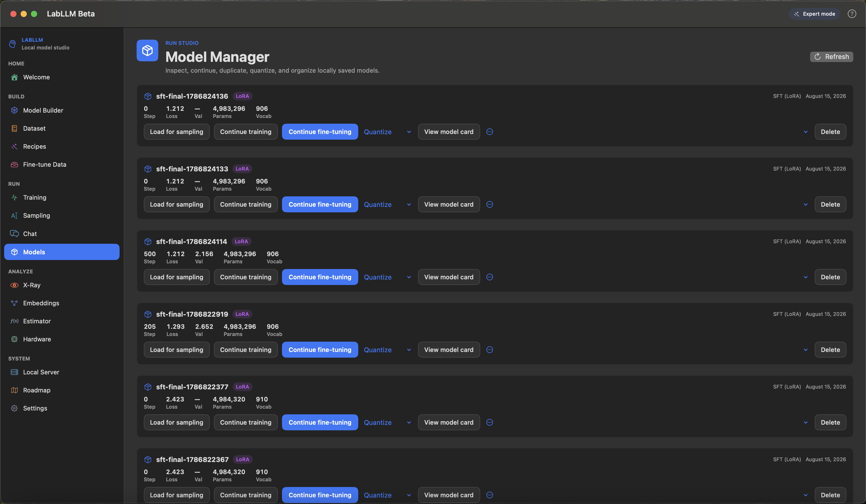Screen dimensions: 866x504
Task: Expand chevron beside Delete for sft-final-1786822377
Action: coord(805,423)
